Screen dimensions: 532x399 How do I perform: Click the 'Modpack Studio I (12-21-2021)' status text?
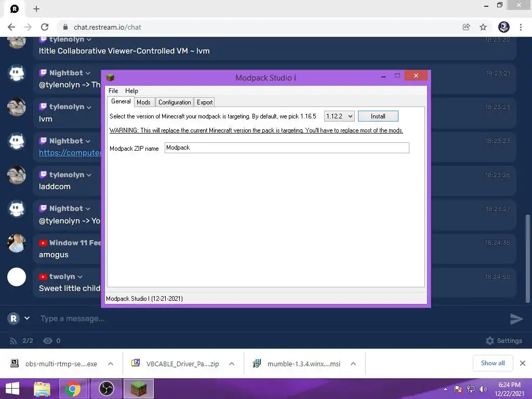144,299
